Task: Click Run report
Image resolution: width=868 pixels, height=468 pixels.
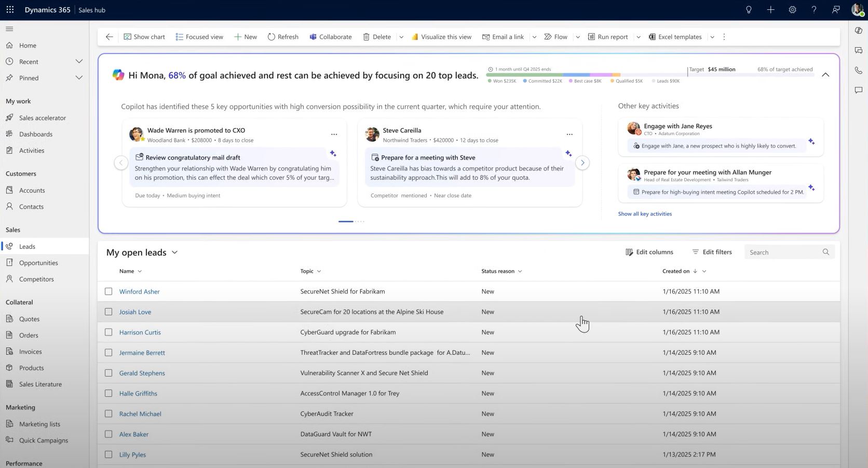Action: 608,37
